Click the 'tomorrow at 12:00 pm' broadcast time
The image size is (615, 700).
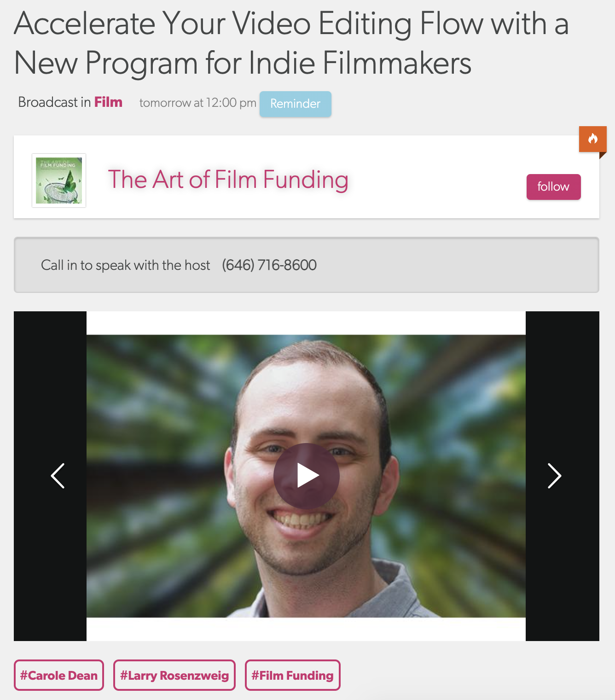(x=198, y=103)
